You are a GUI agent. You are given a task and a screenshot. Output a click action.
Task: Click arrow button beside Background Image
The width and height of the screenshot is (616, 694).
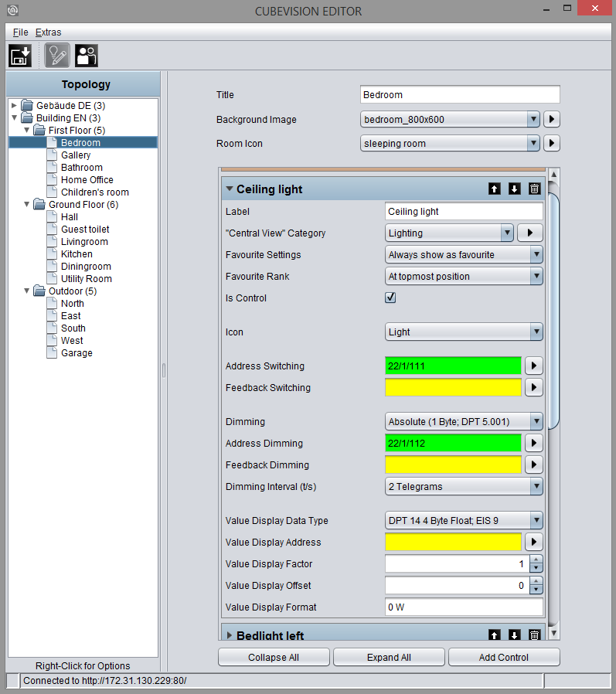coord(551,119)
